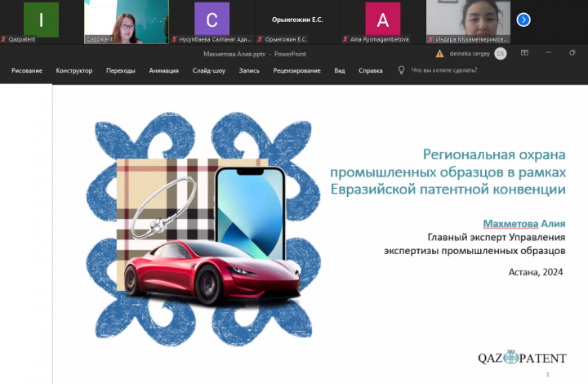Select the purple C participant avatar
588x384 pixels.
point(212,20)
